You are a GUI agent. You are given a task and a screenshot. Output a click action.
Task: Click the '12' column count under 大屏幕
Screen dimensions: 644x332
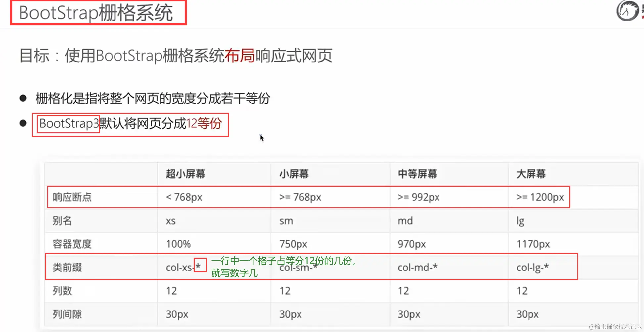(522, 291)
